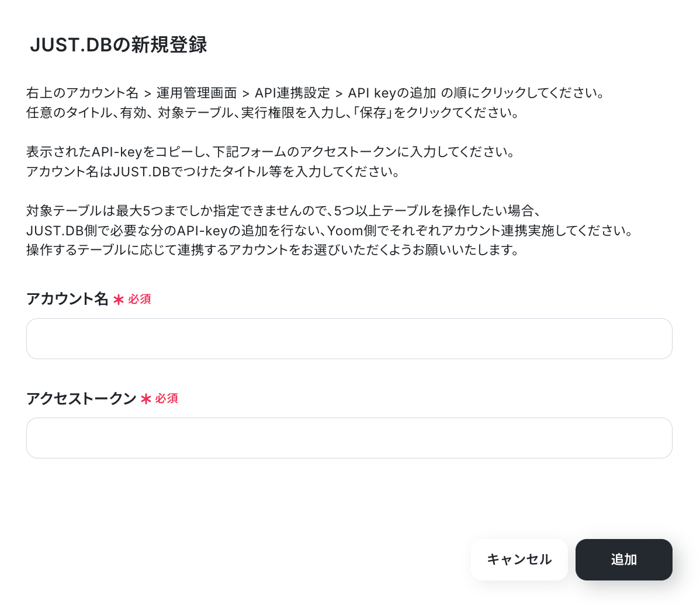Click the line starting 対象テーブルは最大5つ
This screenshot has height=605, width=700.
(283, 211)
